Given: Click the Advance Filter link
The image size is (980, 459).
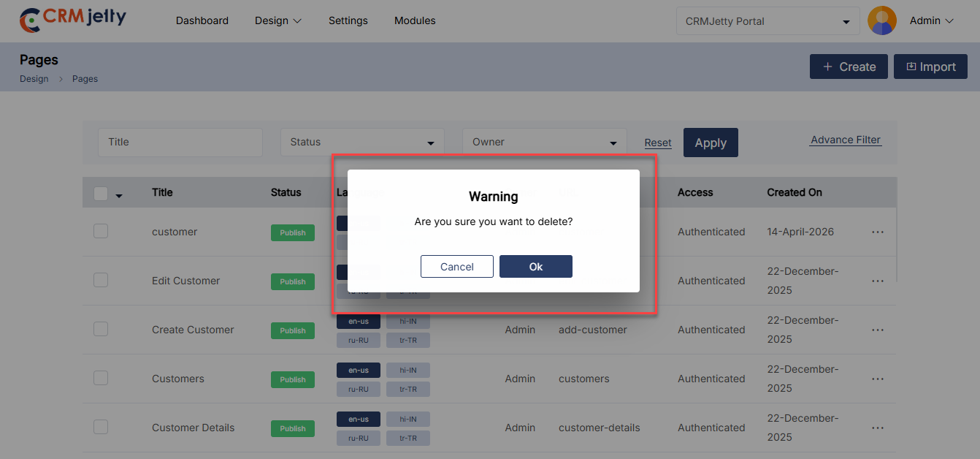Looking at the screenshot, I should pyautogui.click(x=846, y=140).
